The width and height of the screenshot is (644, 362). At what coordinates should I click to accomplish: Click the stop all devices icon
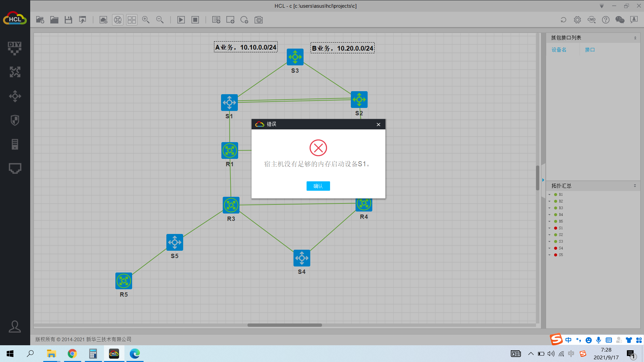point(195,20)
